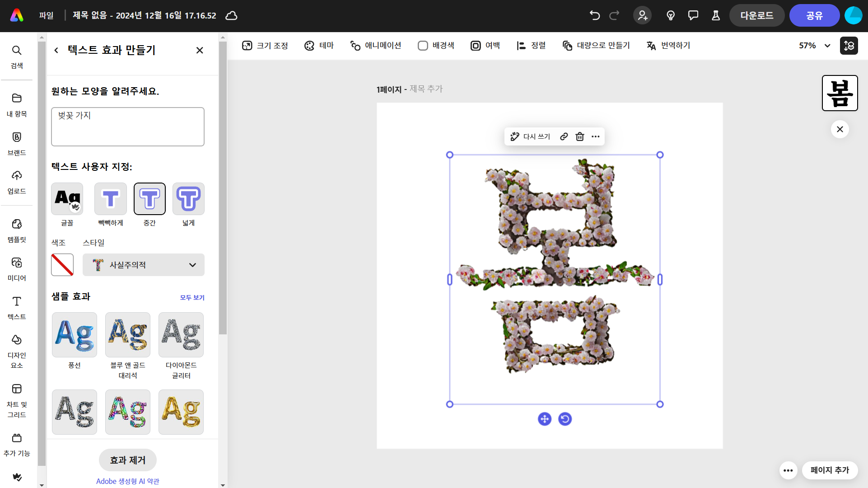Open the 글꼴 font picker
868x488 pixels.
(67, 199)
